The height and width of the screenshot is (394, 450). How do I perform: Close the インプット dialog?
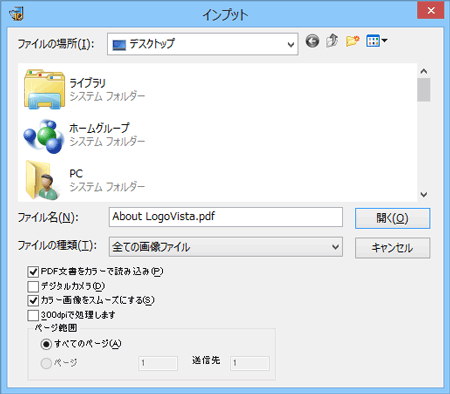coord(431,10)
